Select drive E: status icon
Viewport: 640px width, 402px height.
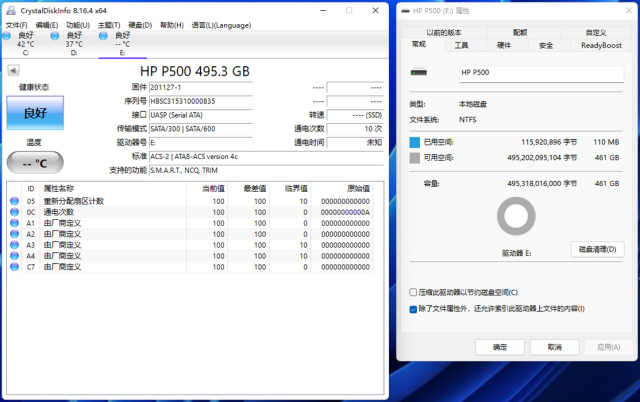tap(103, 36)
